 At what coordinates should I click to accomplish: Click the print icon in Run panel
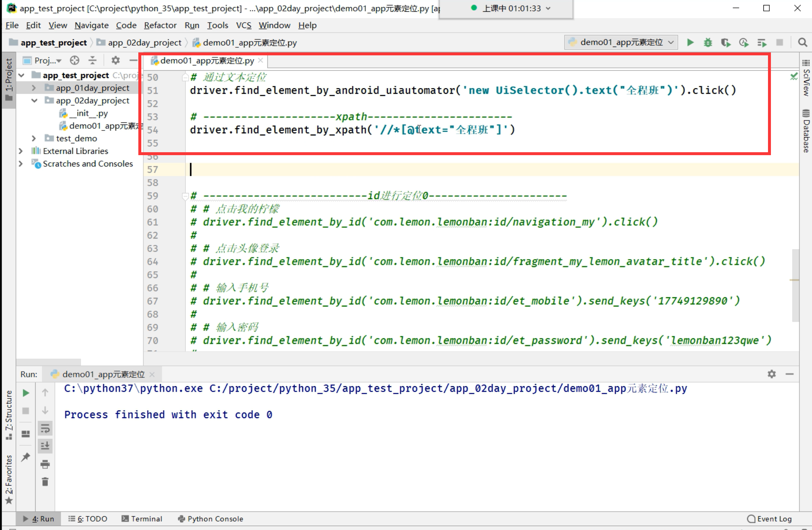click(x=45, y=464)
